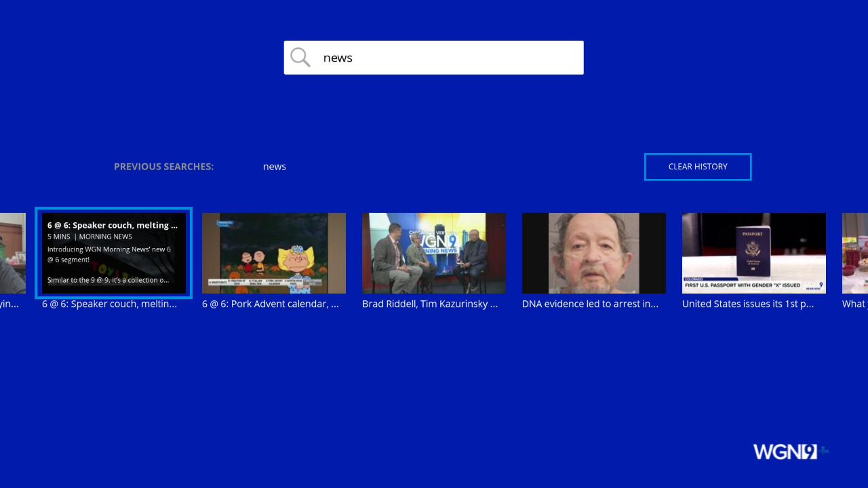Click the WGN9 logo

click(x=789, y=451)
